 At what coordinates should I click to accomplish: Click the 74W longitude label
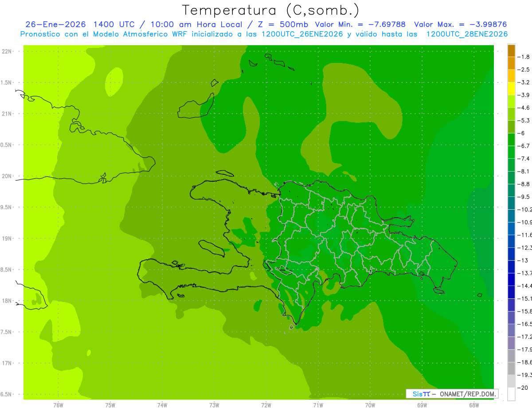coord(162,405)
